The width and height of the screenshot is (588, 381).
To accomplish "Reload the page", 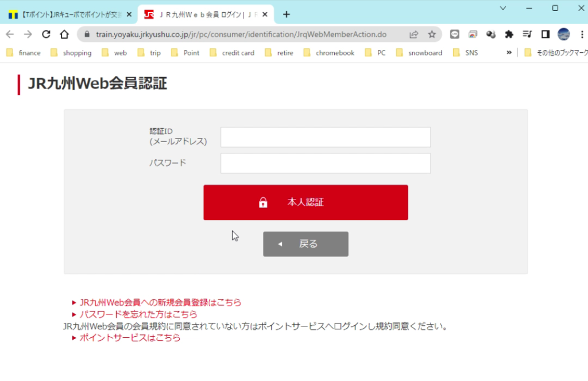I will click(47, 34).
